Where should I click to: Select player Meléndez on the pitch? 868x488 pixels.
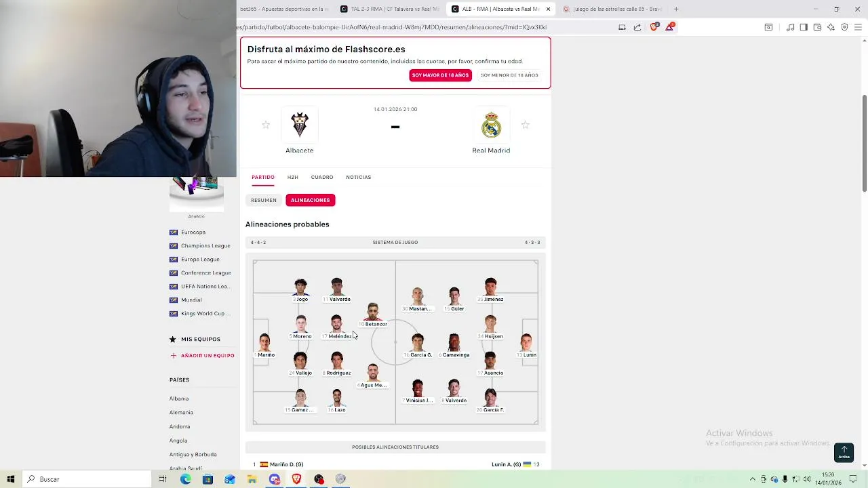pos(337,327)
